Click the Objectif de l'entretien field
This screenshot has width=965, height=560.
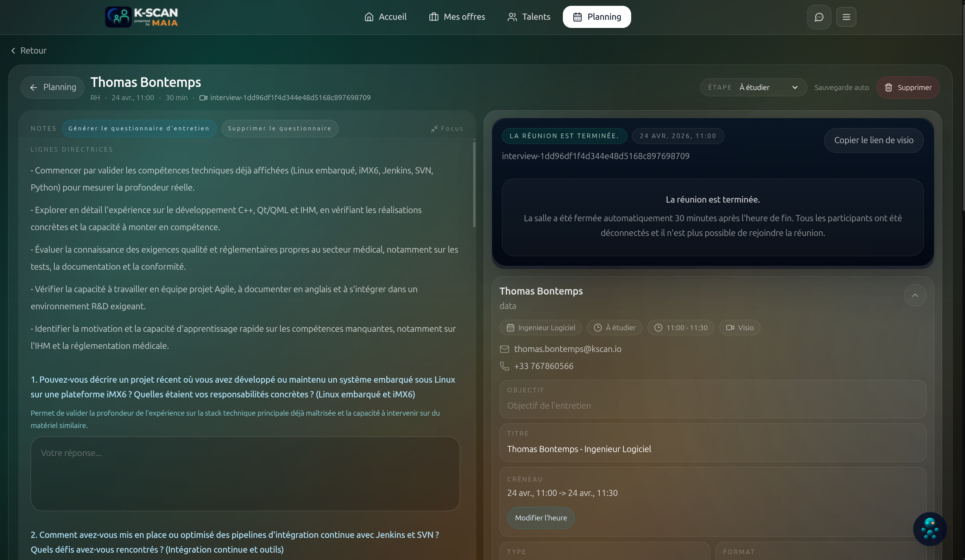(712, 406)
